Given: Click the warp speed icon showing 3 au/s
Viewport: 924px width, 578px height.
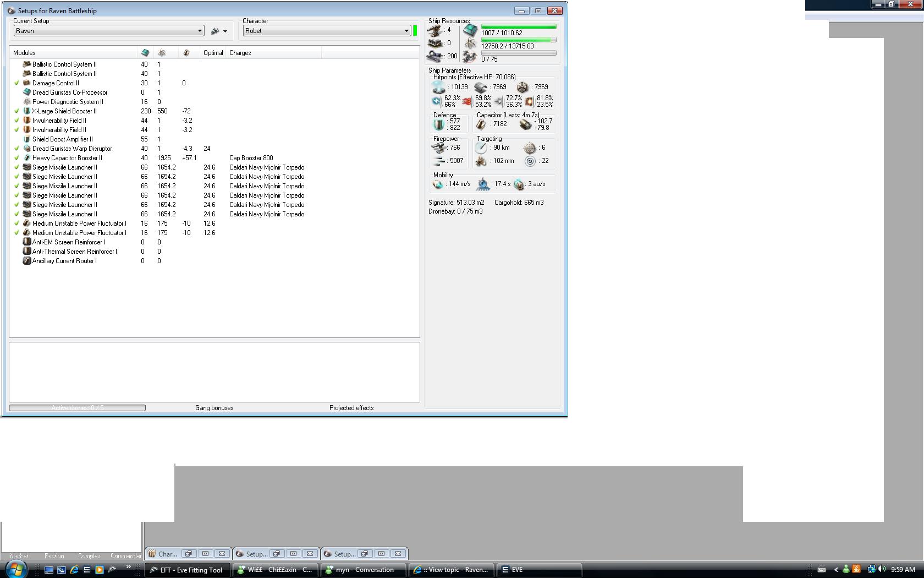Looking at the screenshot, I should [x=519, y=184].
